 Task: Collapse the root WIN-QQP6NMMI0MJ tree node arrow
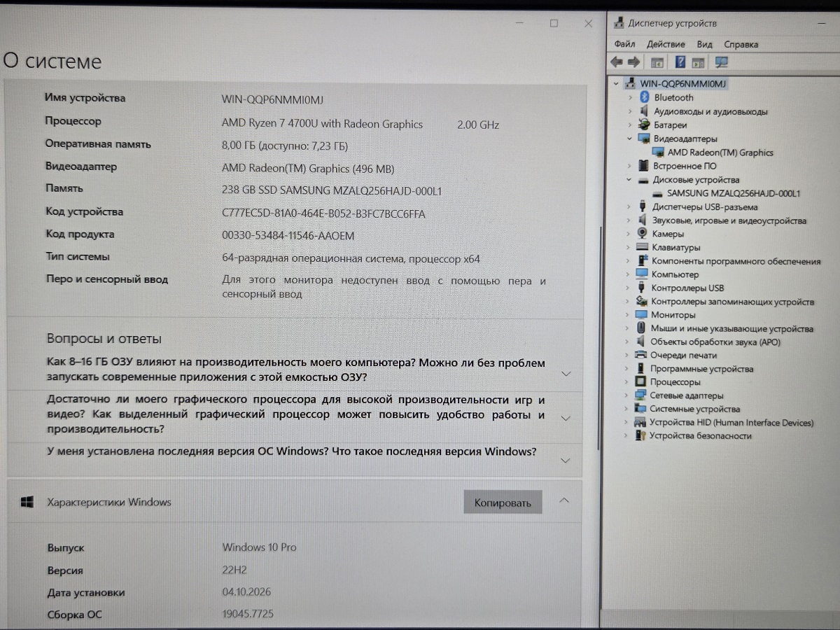[616, 83]
